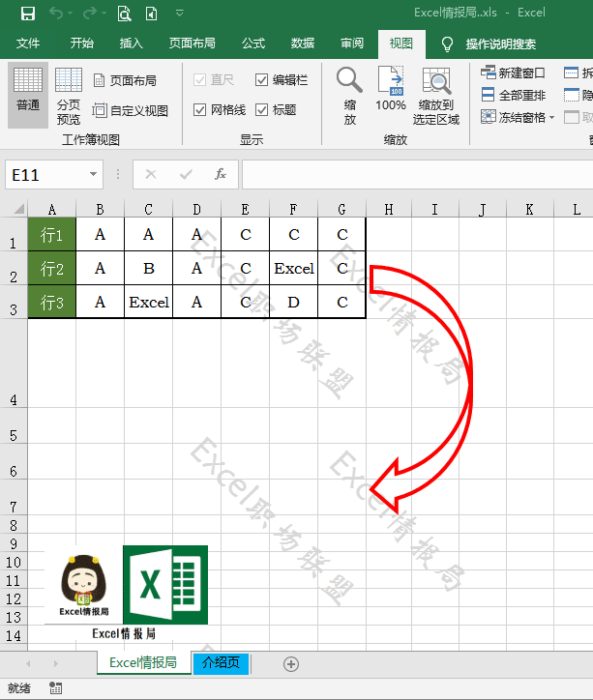Viewport: 593px width, 700px height.
Task: Open the Name Box dropdown arrow
Action: [x=93, y=174]
